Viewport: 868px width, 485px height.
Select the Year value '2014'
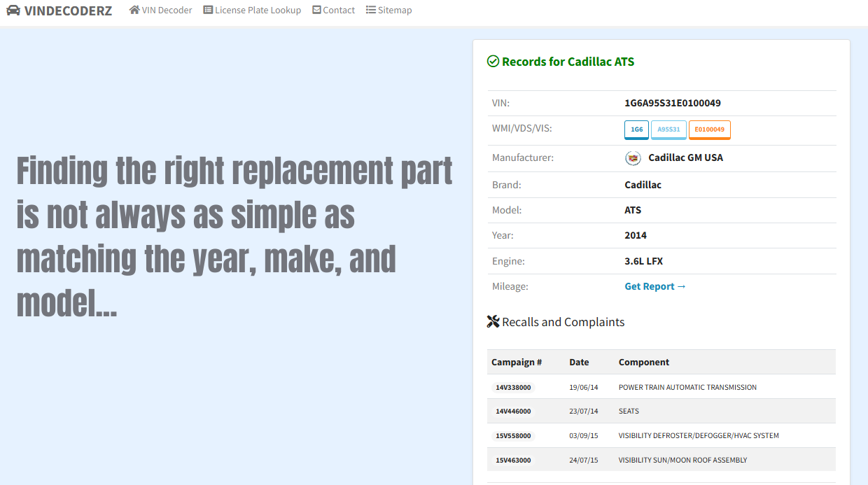(636, 235)
